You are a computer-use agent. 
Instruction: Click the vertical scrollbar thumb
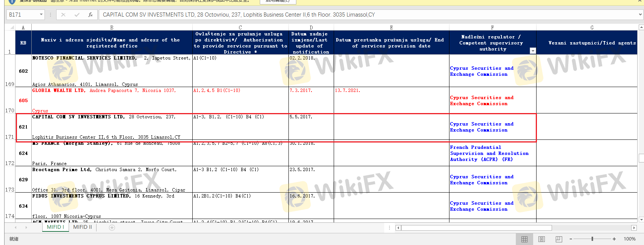(641, 158)
